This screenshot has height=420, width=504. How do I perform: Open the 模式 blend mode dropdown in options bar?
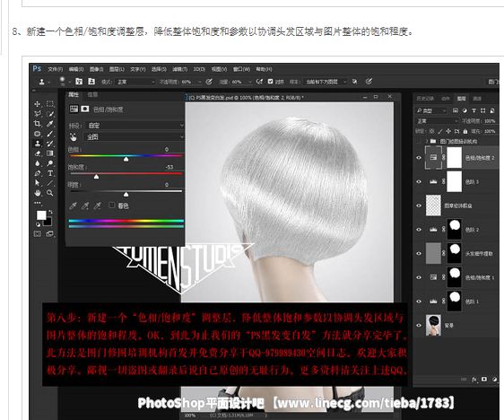(135, 82)
